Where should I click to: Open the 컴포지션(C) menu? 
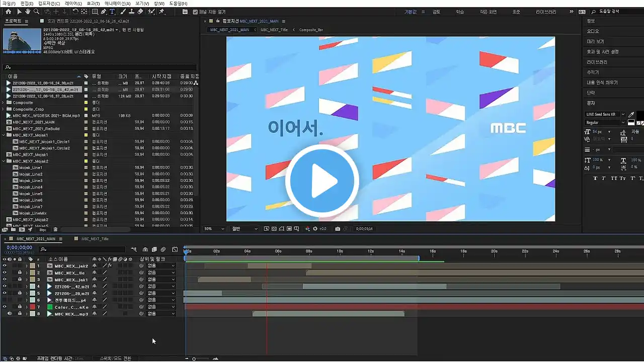coord(49,4)
